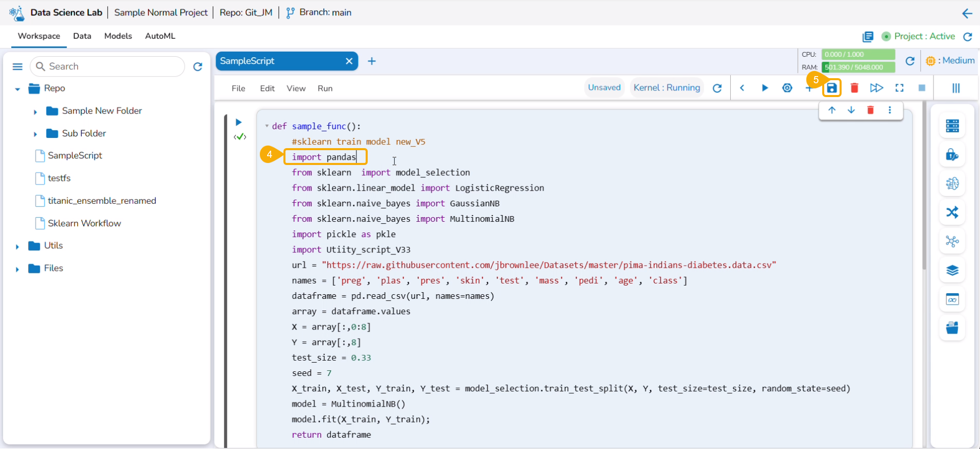Move cell down with arrow icon
The width and height of the screenshot is (980, 449).
851,110
